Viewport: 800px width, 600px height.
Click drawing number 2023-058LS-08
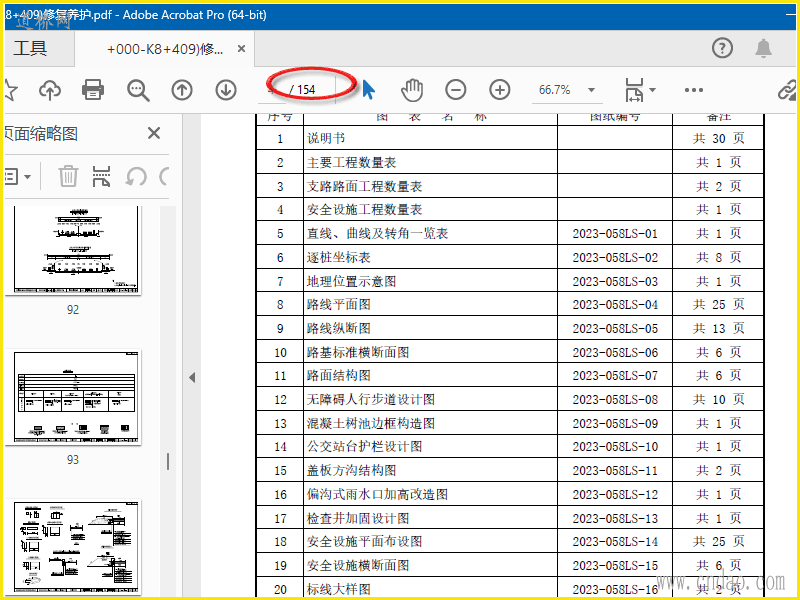(615, 399)
